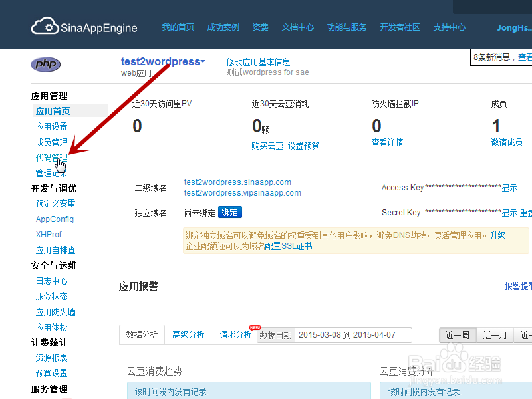The image size is (532, 399).
Task: Open XHProf in the sidebar
Action: tap(49, 235)
